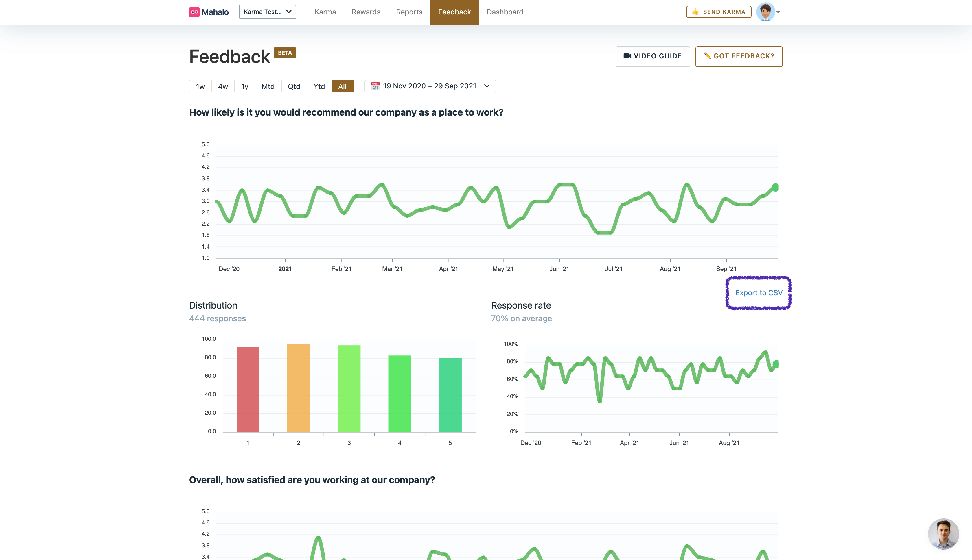Click the thumbs-up icon in Send Karma
This screenshot has height=560, width=972.
point(695,12)
